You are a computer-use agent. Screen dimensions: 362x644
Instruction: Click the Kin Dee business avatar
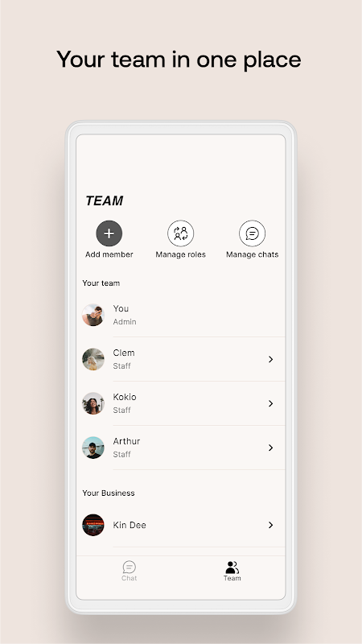tap(93, 525)
